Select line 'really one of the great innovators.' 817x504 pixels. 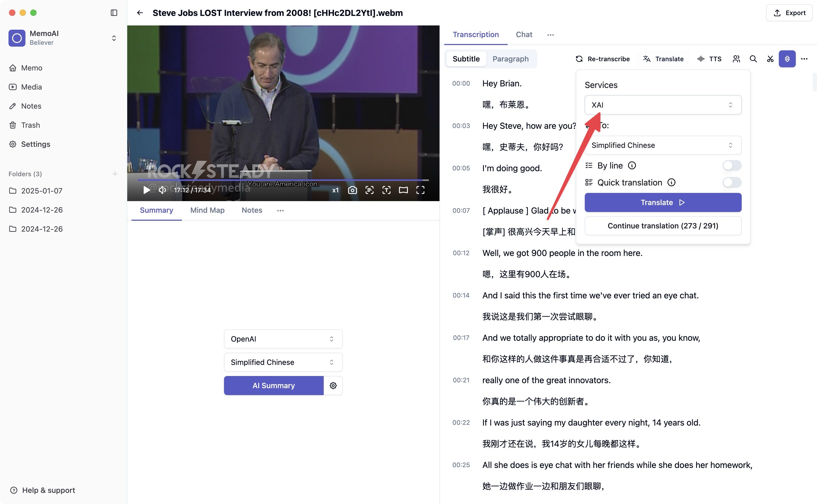[x=546, y=380]
